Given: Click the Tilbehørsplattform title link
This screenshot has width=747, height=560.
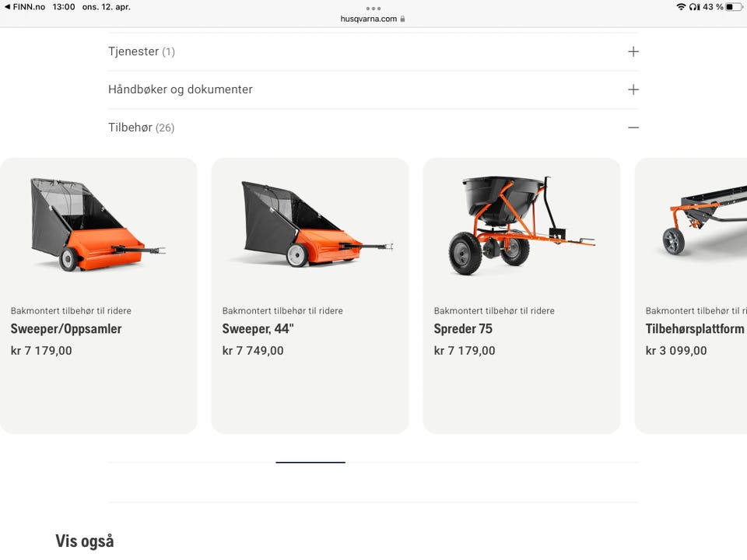Looking at the screenshot, I should coord(696,329).
